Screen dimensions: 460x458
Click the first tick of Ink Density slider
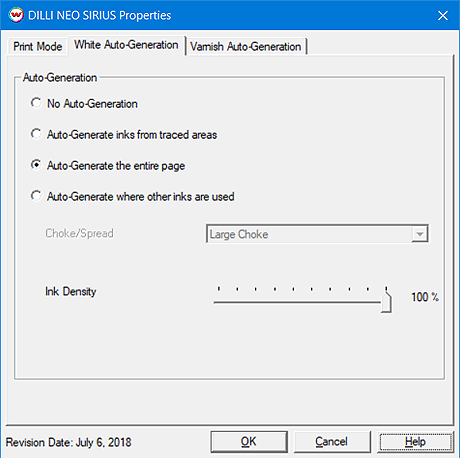click(x=219, y=288)
